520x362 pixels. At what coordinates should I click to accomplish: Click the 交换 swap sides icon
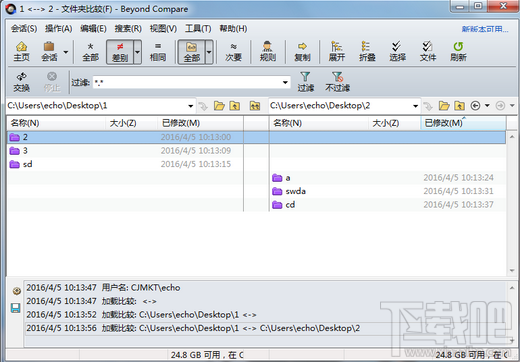point(21,82)
